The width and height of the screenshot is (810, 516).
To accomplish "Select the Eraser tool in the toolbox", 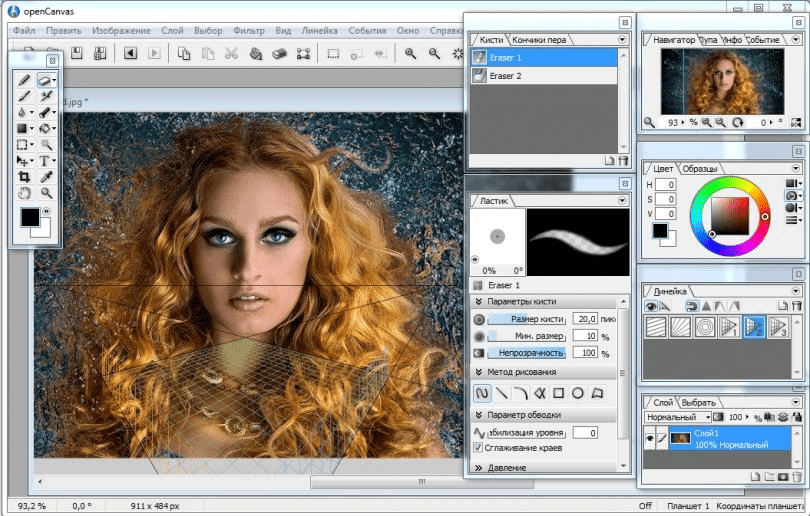I will point(45,79).
